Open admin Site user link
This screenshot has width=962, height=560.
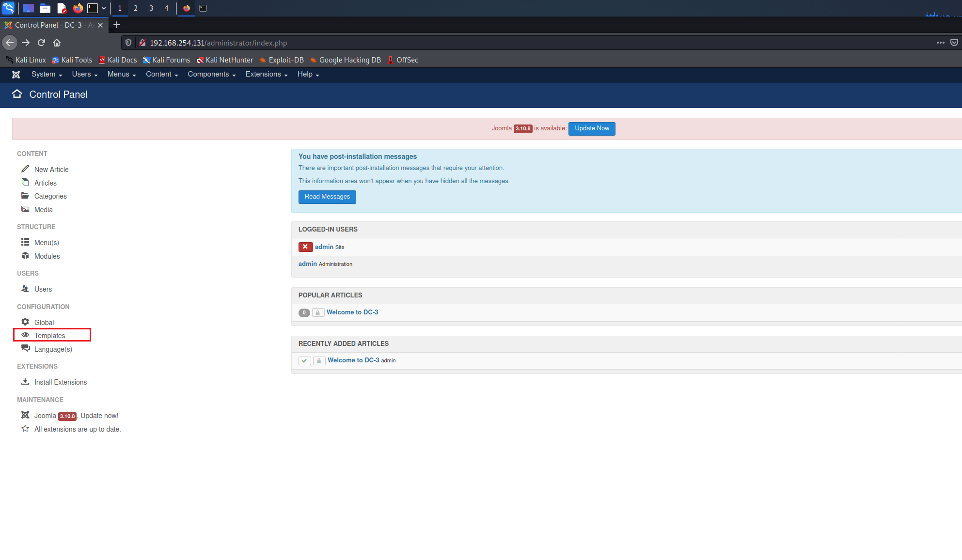click(324, 247)
